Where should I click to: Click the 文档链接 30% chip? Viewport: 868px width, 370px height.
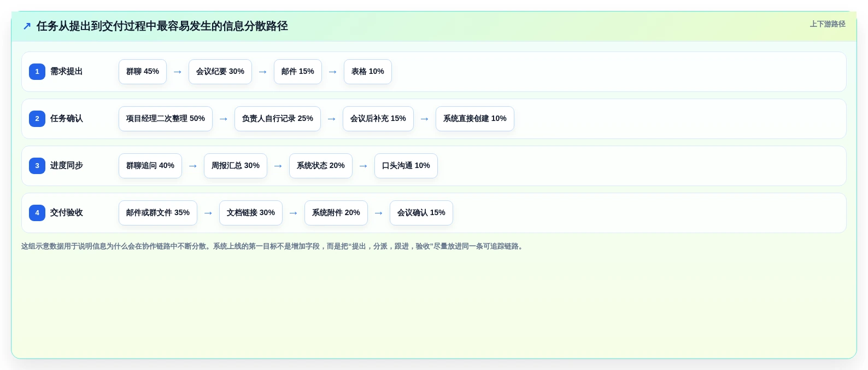(251, 213)
